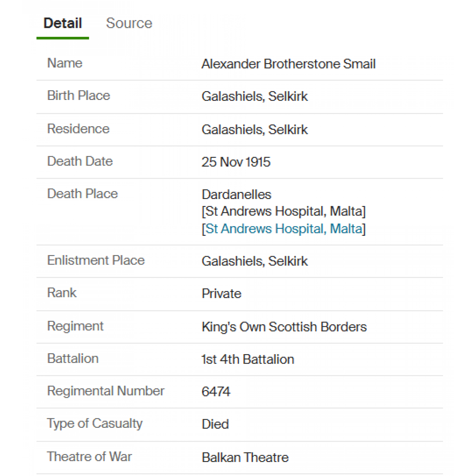Click the Death Place field label
Viewport: 476px width, 476px height.
83,194
